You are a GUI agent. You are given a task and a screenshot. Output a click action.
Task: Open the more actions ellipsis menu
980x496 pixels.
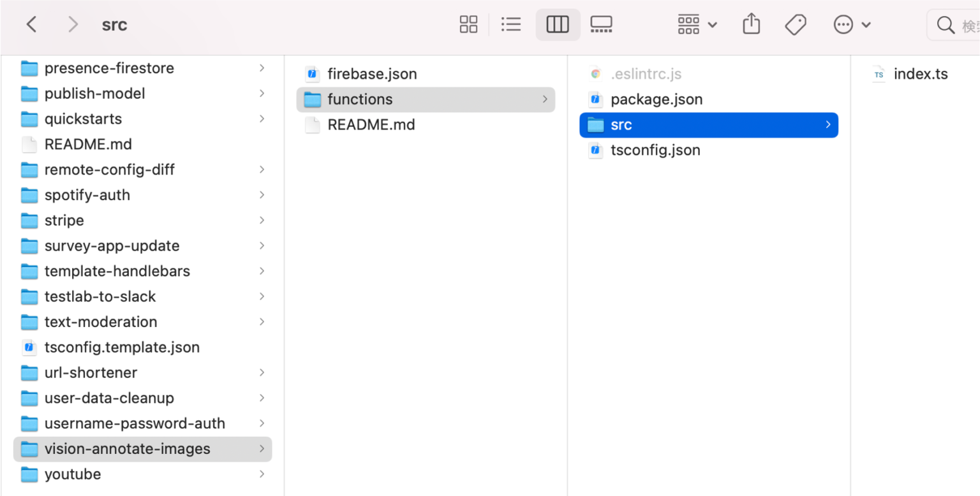click(843, 24)
